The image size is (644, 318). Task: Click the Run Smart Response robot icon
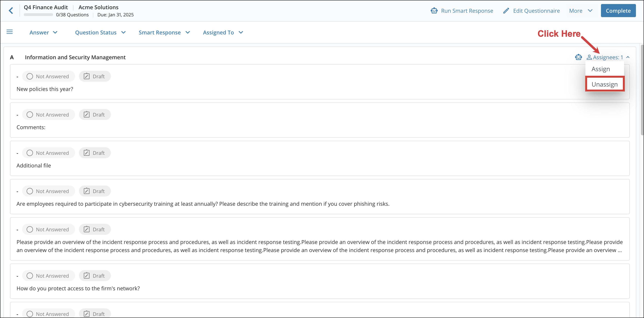coord(434,11)
